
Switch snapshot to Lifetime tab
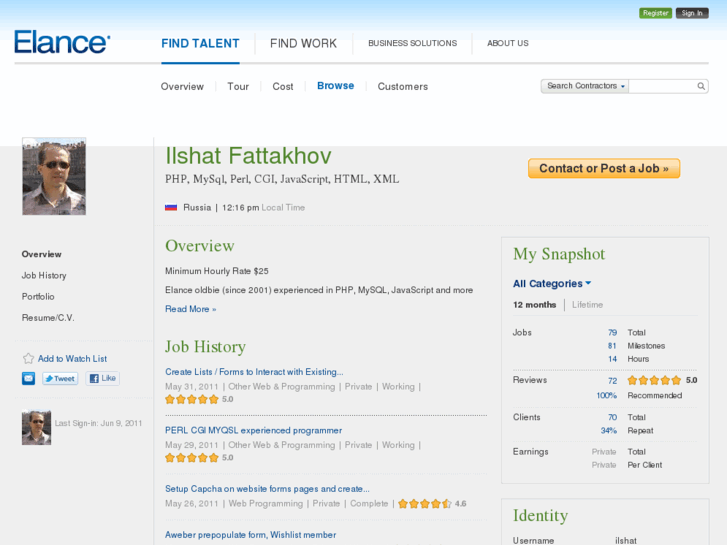587,305
